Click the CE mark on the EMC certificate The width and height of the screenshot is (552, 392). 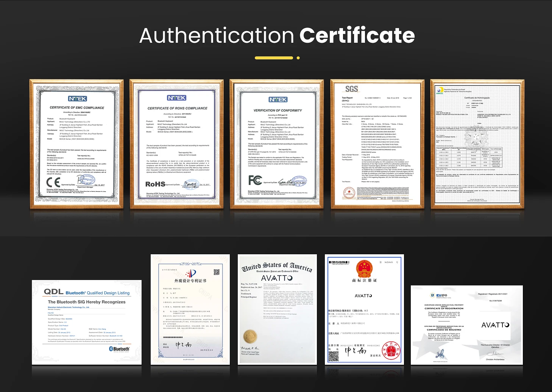pyautogui.click(x=53, y=182)
